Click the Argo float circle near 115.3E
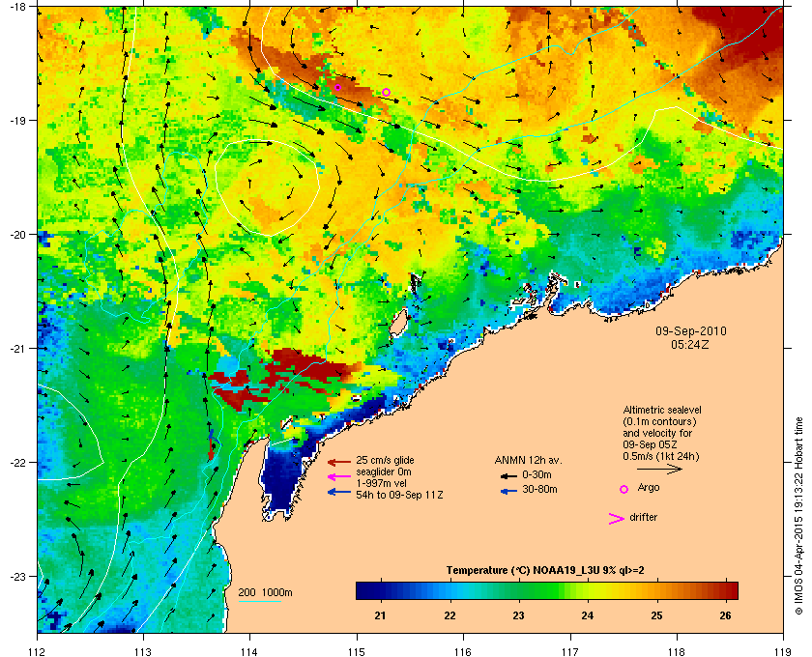Viewport: 812px width, 657px height. point(386,92)
